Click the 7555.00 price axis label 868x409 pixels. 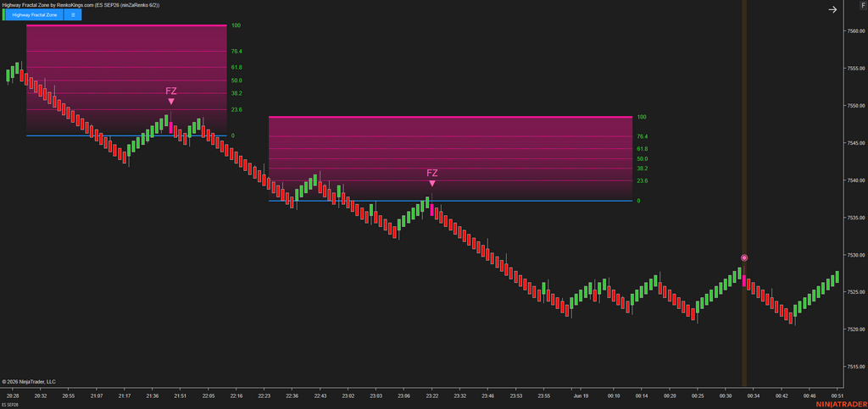[x=856, y=69]
